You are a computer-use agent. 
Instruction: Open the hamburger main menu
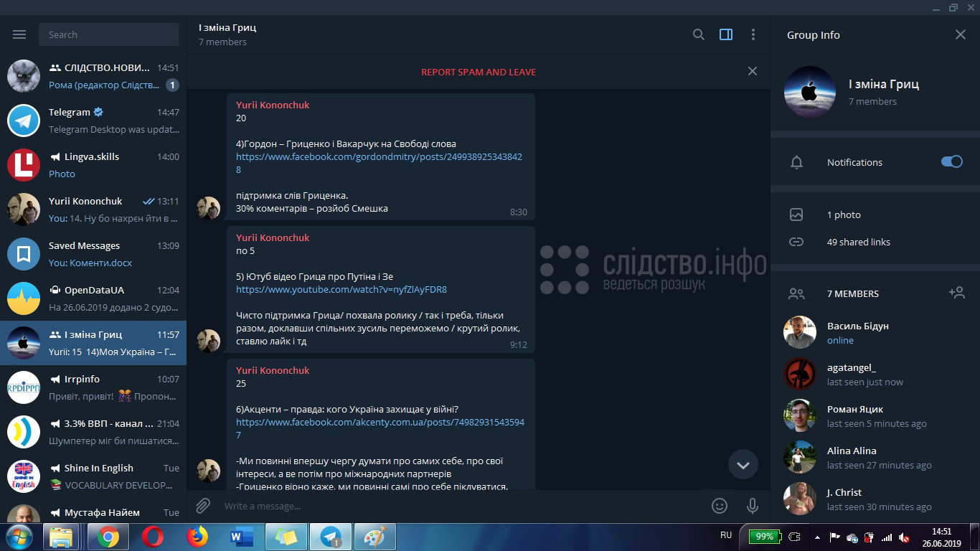[19, 34]
